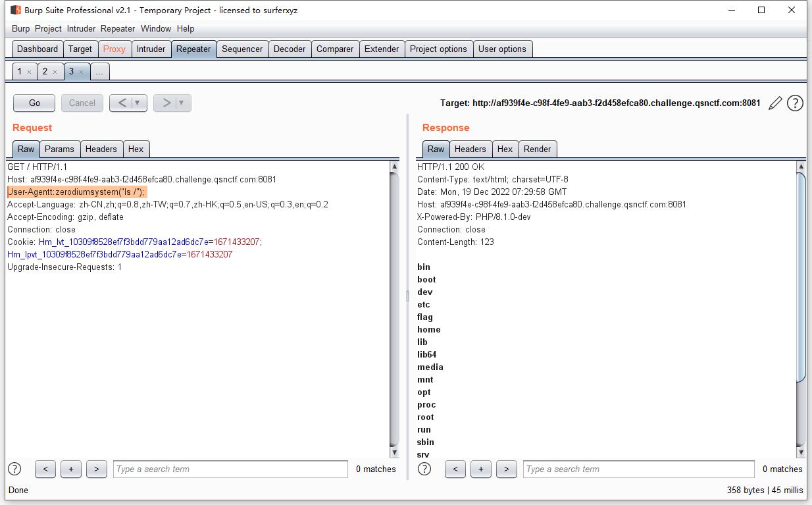This screenshot has width=812, height=505.
Task: Open Repeater help question mark icon
Action: (795, 103)
